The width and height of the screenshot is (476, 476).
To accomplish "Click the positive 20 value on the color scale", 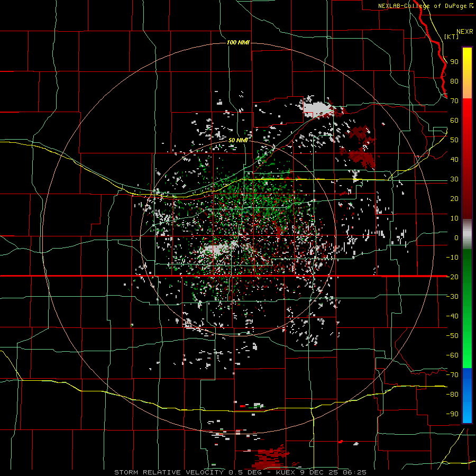I will coord(454,199).
